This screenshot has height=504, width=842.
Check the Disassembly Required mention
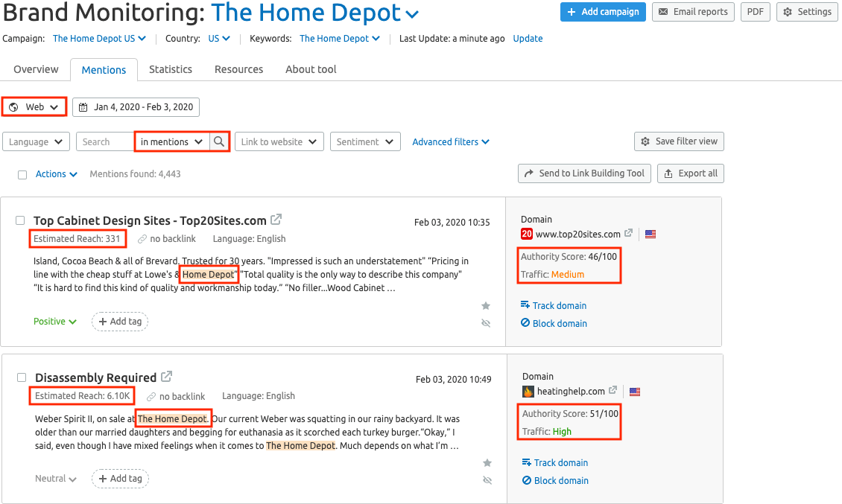point(22,377)
